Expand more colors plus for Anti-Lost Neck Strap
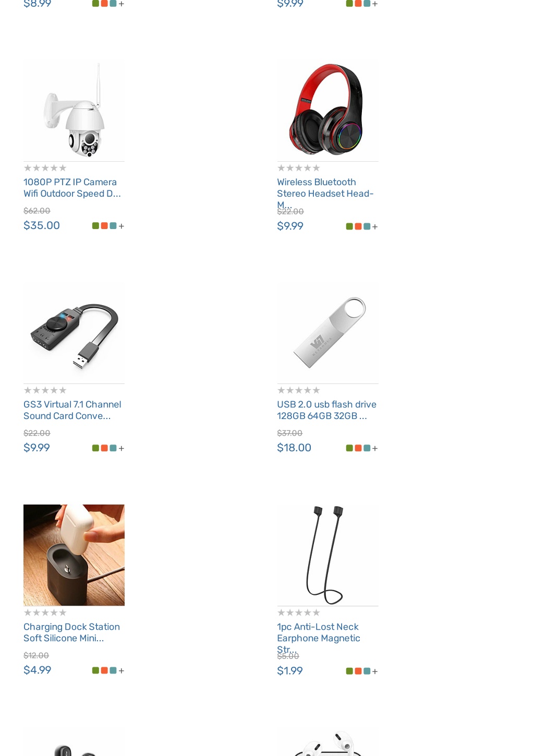 (x=375, y=671)
